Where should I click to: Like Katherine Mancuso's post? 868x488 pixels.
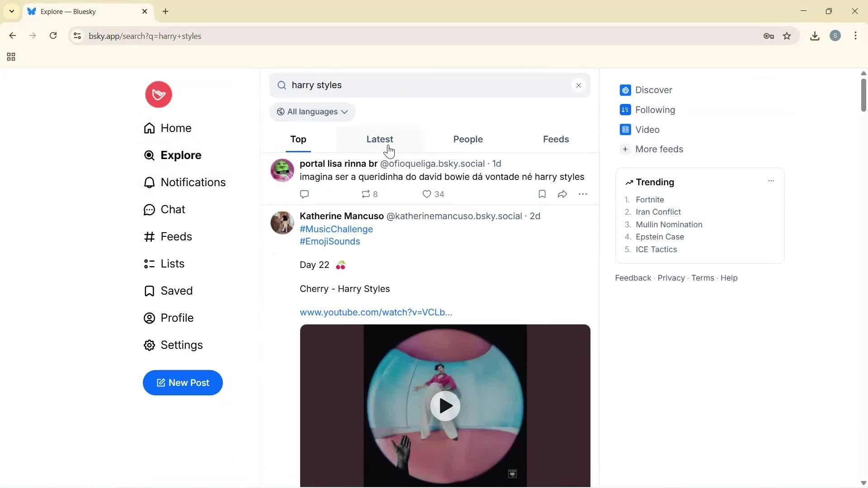[x=427, y=194]
